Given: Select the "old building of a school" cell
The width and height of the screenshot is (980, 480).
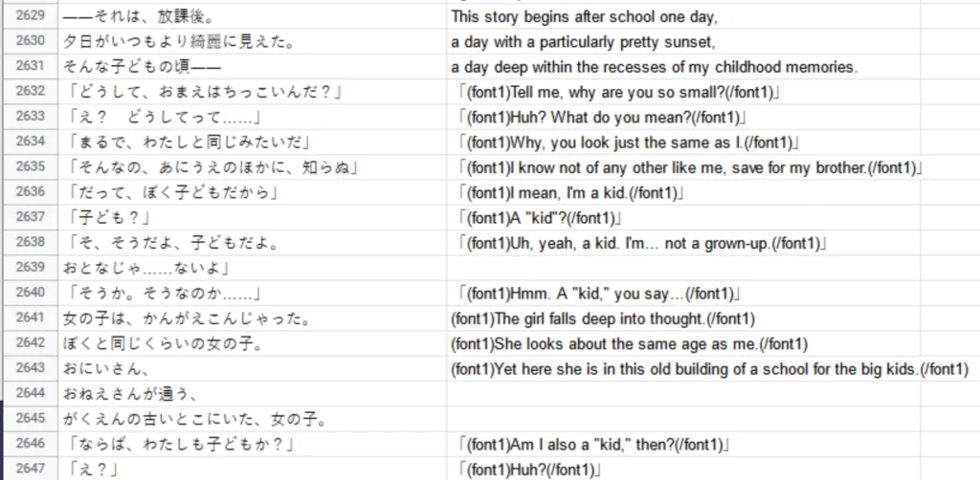Looking at the screenshot, I should [708, 369].
